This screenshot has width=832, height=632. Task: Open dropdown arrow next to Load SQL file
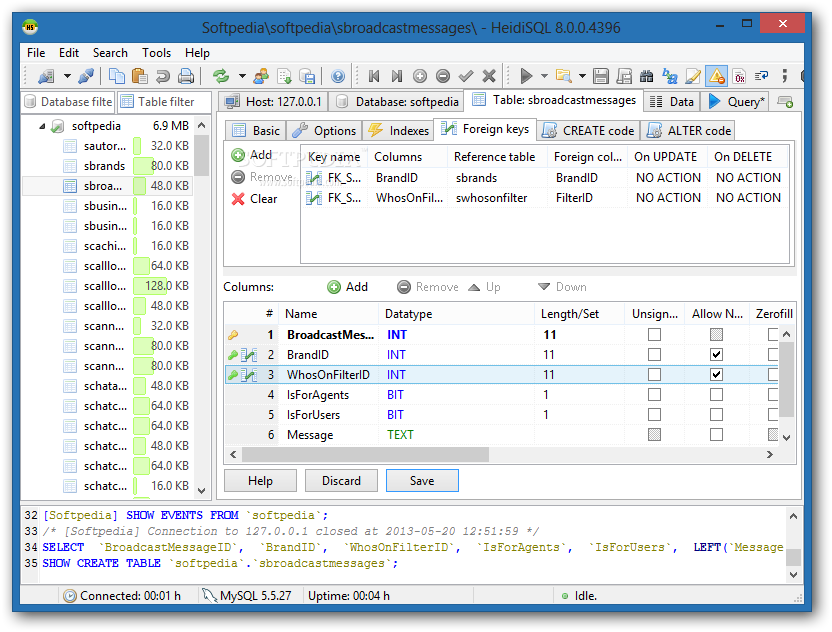pos(582,76)
